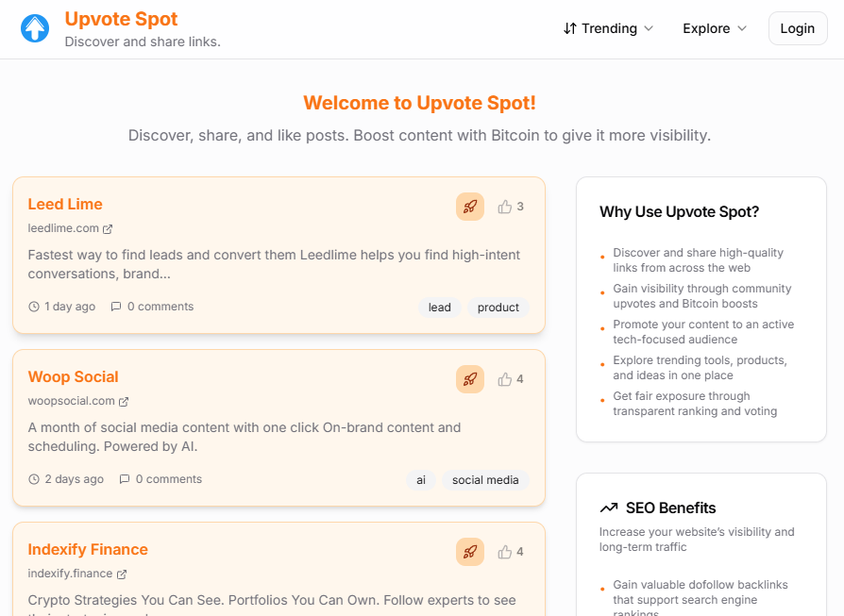Open the Trending sort dropdown
The width and height of the screenshot is (844, 616).
[x=607, y=28]
